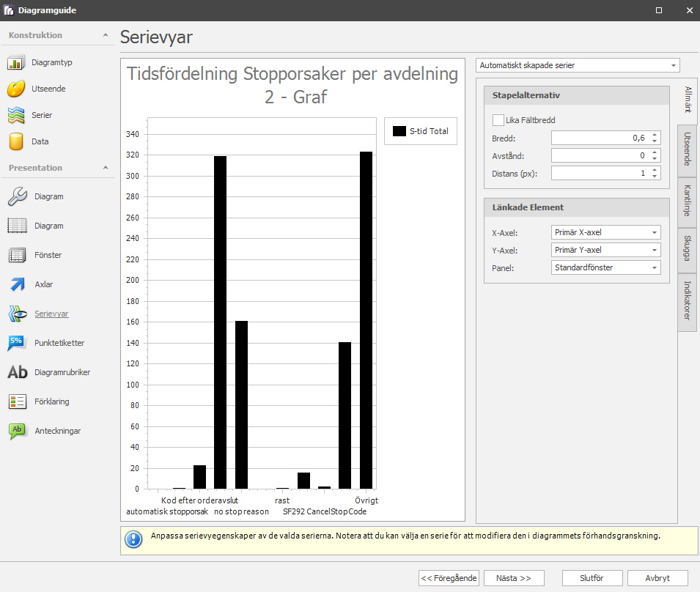The height and width of the screenshot is (592, 700).
Task: Go back with << Föregående button
Action: [x=449, y=578]
